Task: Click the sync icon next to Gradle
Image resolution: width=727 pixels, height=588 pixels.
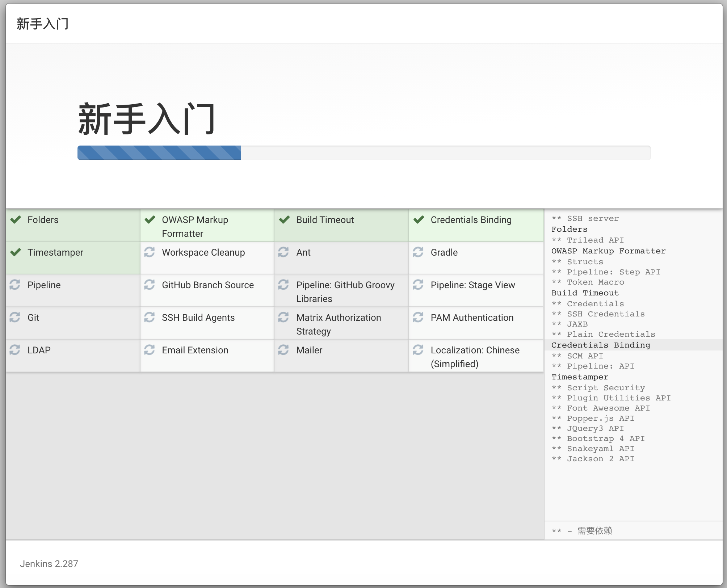Action: (418, 252)
